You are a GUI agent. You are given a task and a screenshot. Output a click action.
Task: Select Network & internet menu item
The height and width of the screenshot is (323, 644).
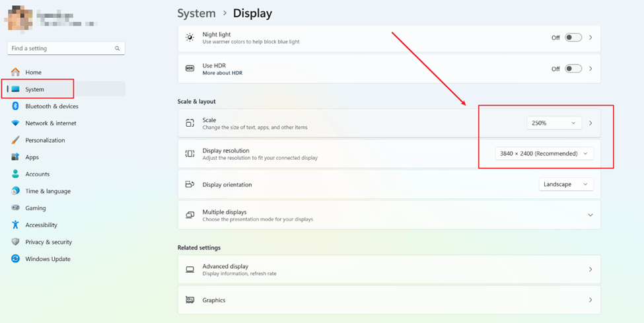(x=65, y=124)
